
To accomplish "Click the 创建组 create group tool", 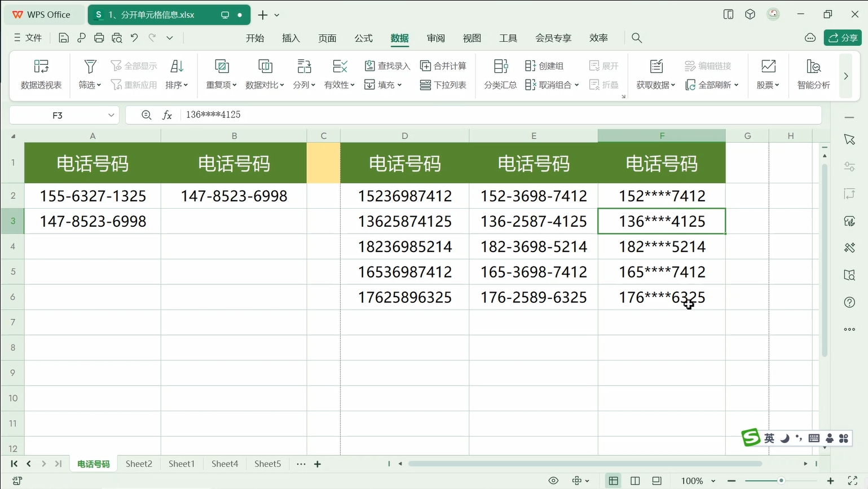I will click(544, 66).
